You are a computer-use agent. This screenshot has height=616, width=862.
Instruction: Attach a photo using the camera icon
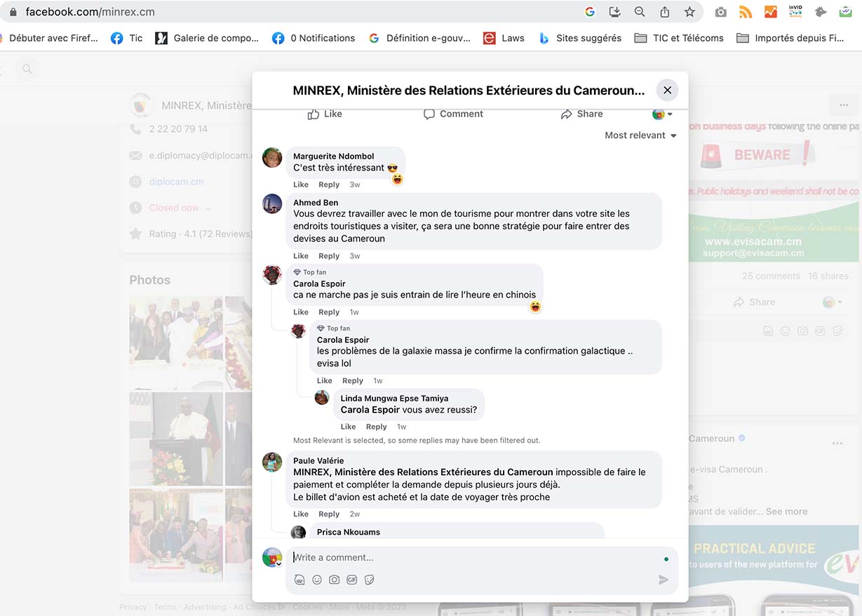coord(335,580)
